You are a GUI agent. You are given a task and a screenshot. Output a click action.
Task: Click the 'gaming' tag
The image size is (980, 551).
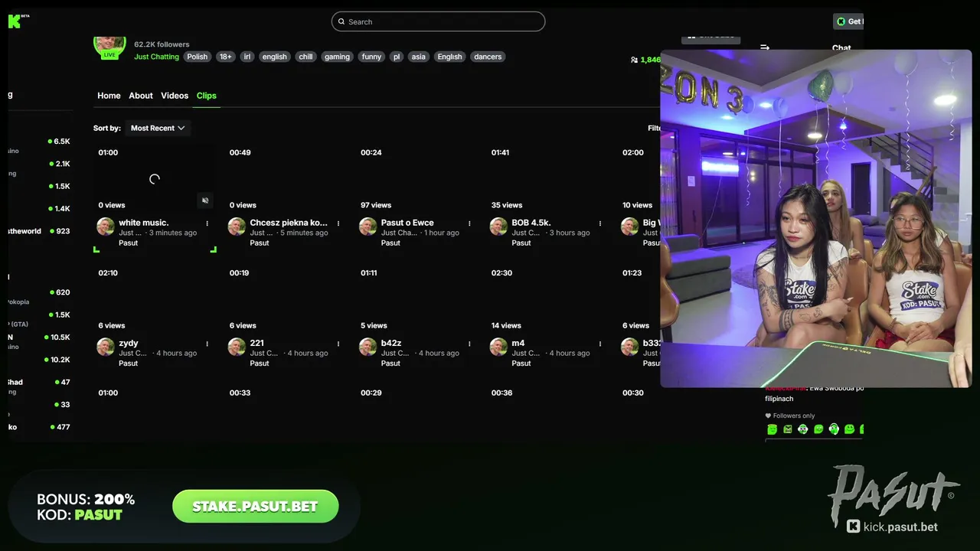coord(337,57)
